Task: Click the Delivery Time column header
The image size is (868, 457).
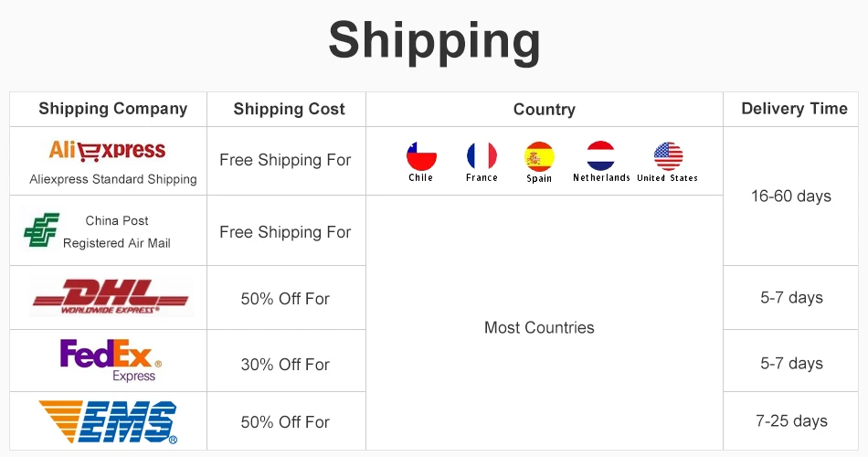Action: tap(794, 109)
